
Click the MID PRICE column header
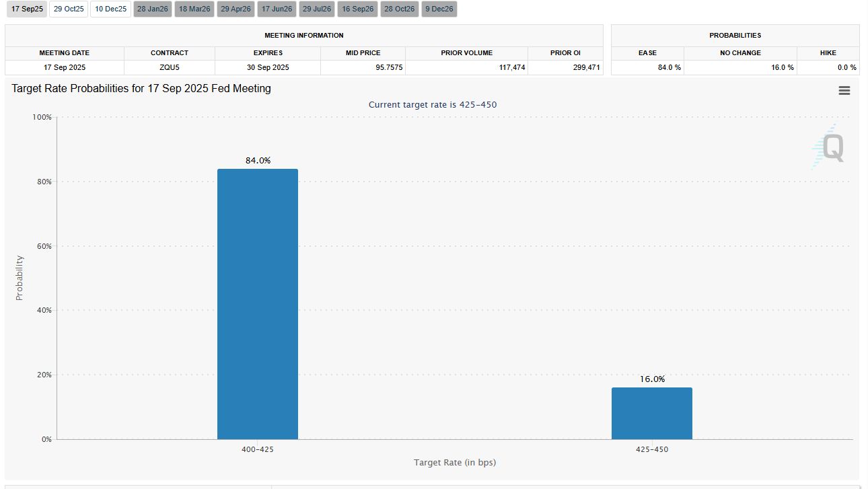(363, 52)
